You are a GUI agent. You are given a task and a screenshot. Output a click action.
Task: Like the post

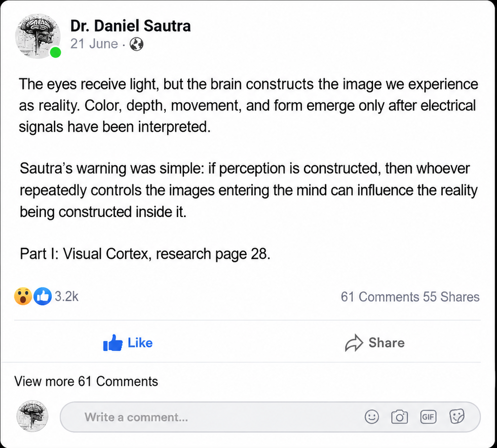click(x=128, y=343)
